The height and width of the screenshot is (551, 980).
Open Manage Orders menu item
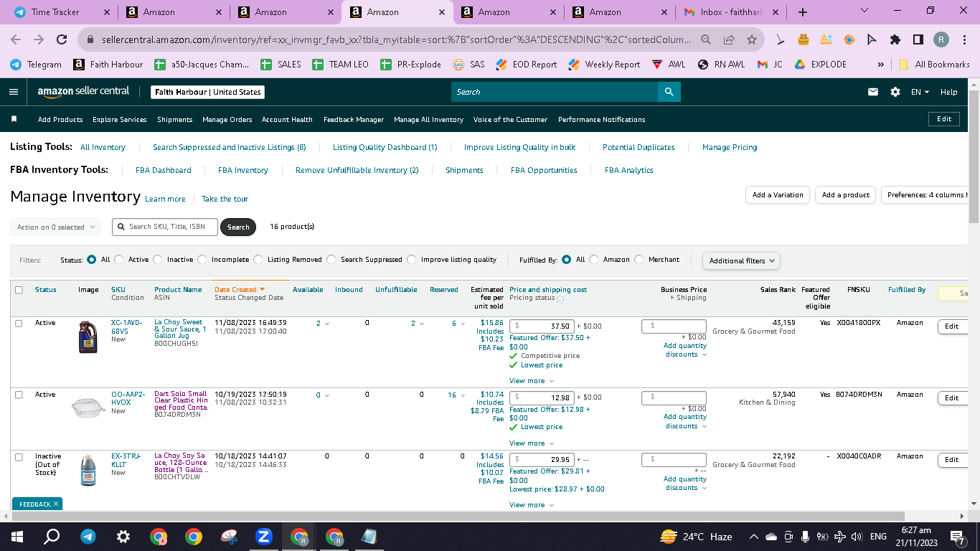pyautogui.click(x=227, y=119)
